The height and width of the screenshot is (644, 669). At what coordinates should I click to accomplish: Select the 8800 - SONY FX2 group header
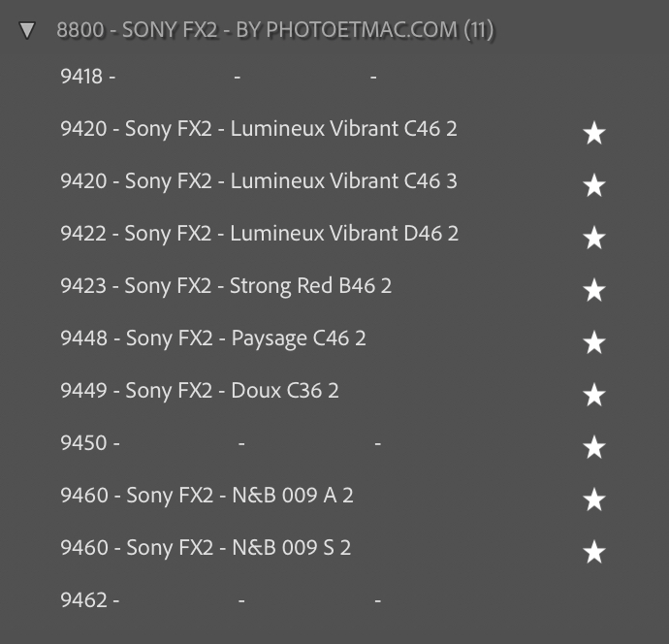coord(275,30)
